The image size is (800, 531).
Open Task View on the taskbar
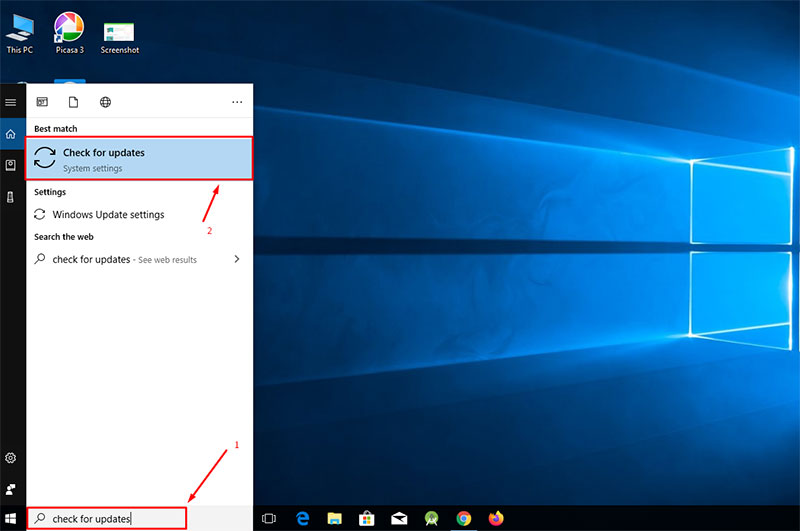[269, 519]
